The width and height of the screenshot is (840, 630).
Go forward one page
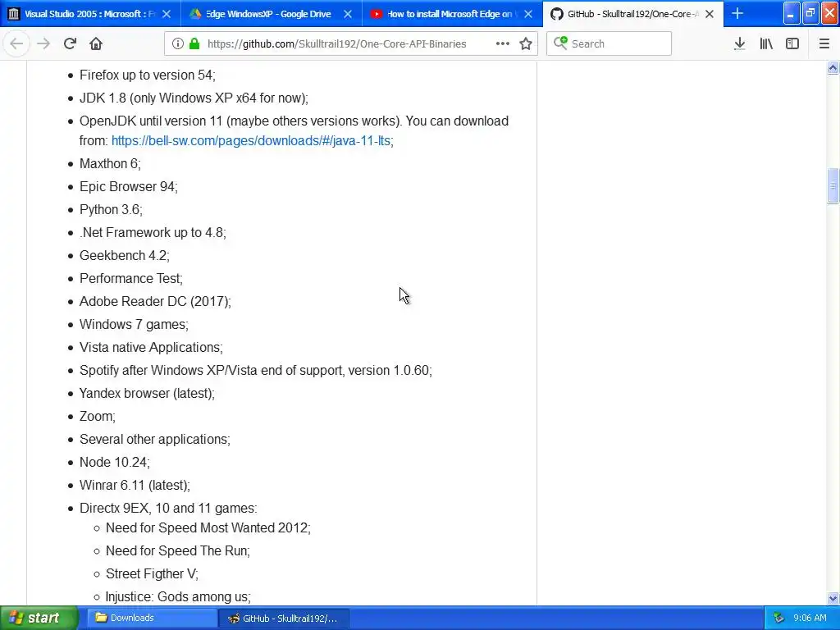[x=43, y=44]
